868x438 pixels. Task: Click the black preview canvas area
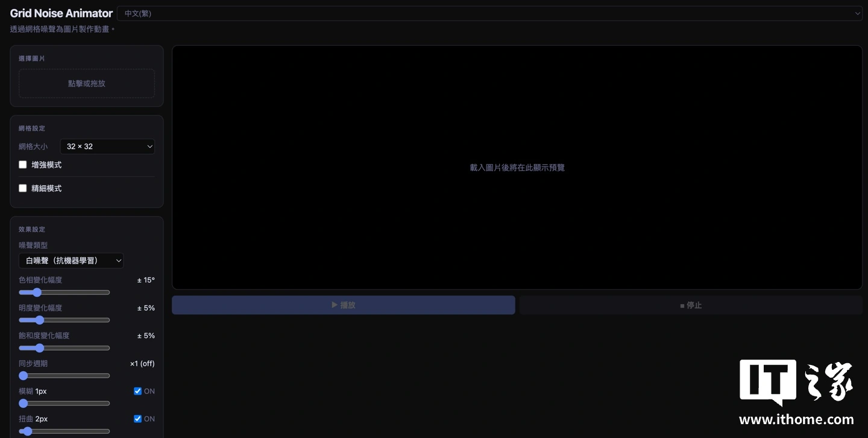[x=517, y=167]
